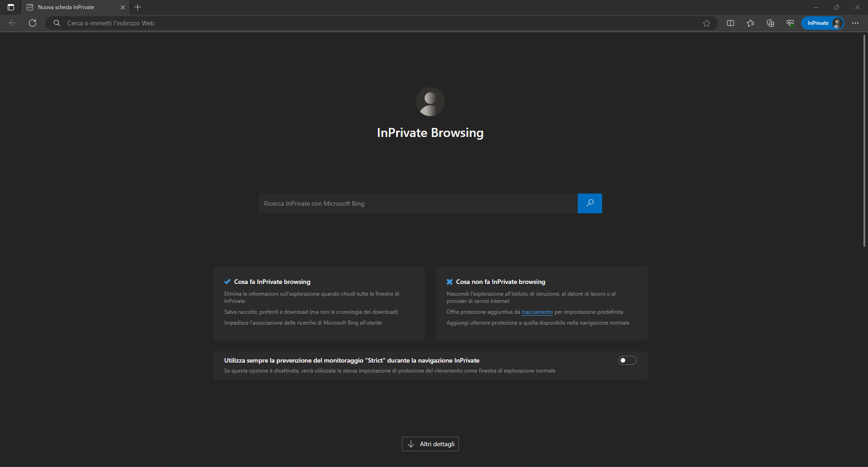This screenshot has width=868, height=467.
Task: Open the tab actions menu icon
Action: point(11,7)
